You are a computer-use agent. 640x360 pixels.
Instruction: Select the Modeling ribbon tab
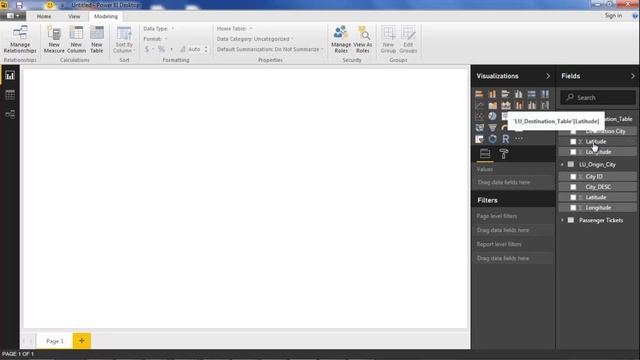[x=106, y=16]
